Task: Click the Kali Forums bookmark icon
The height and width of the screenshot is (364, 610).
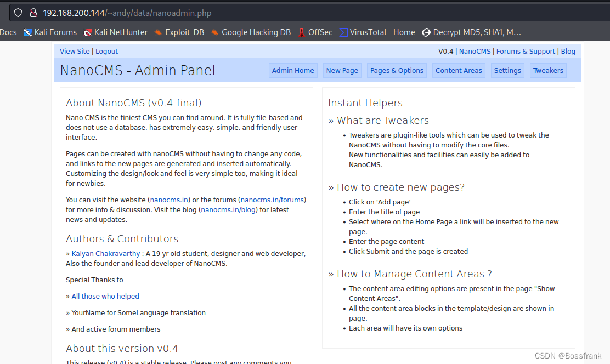Action: click(x=27, y=32)
